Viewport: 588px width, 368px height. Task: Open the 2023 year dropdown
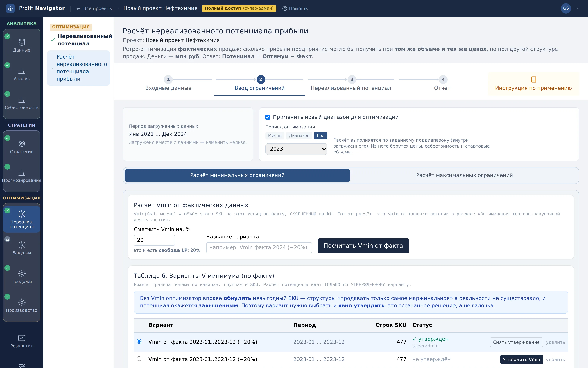click(296, 149)
